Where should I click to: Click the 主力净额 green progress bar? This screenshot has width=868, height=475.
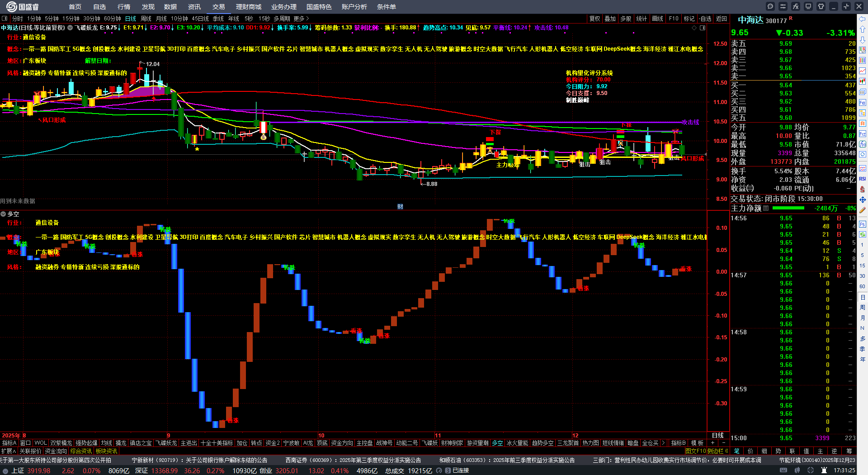pyautogui.click(x=788, y=208)
